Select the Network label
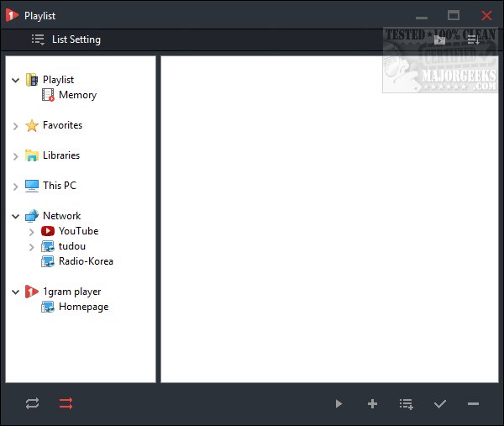This screenshot has height=426, width=504. 61,216
